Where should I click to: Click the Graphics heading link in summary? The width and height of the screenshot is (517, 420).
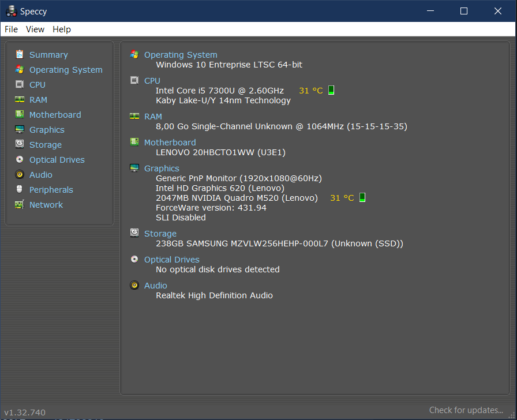click(x=162, y=168)
